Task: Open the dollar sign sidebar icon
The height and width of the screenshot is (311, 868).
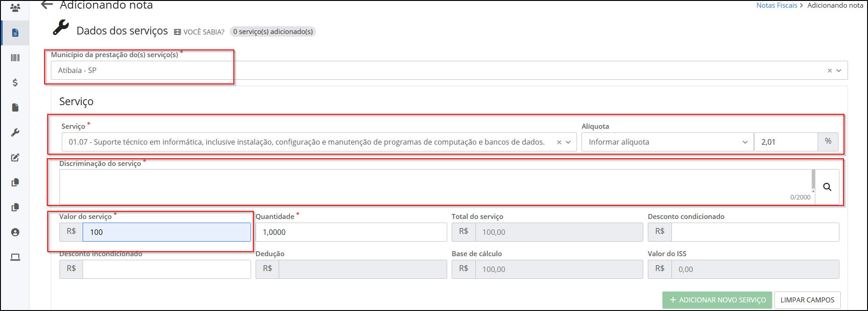Action: [x=15, y=83]
